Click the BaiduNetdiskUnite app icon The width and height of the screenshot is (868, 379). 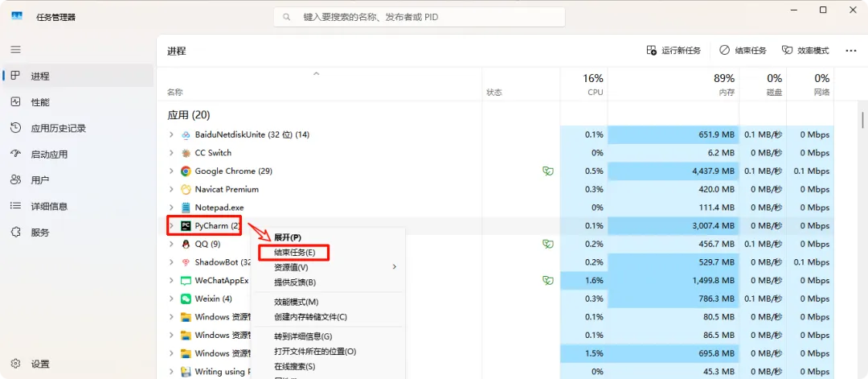click(186, 134)
